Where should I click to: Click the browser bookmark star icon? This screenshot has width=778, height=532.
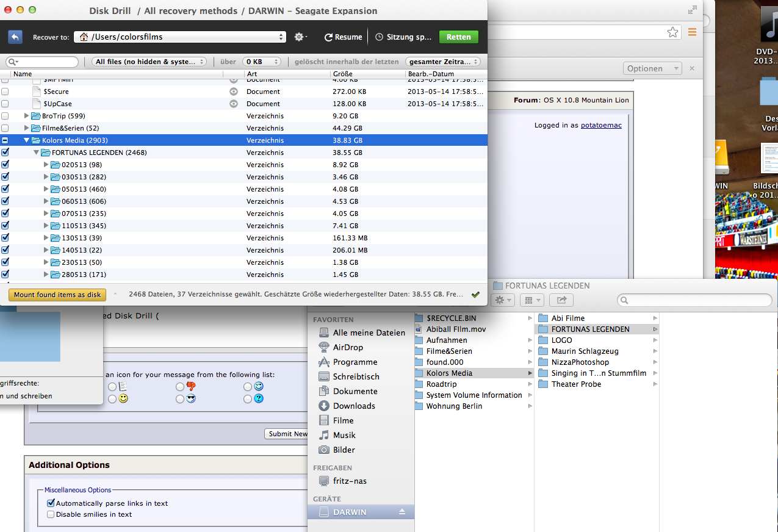click(x=672, y=32)
